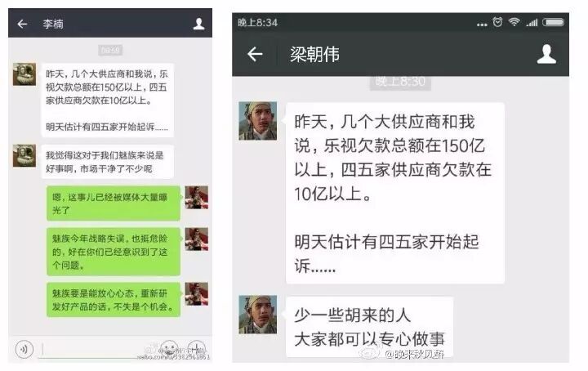This screenshot has width=588, height=371.
Task: Select green bubble 魅族今年战略失误
Action: coord(114,252)
